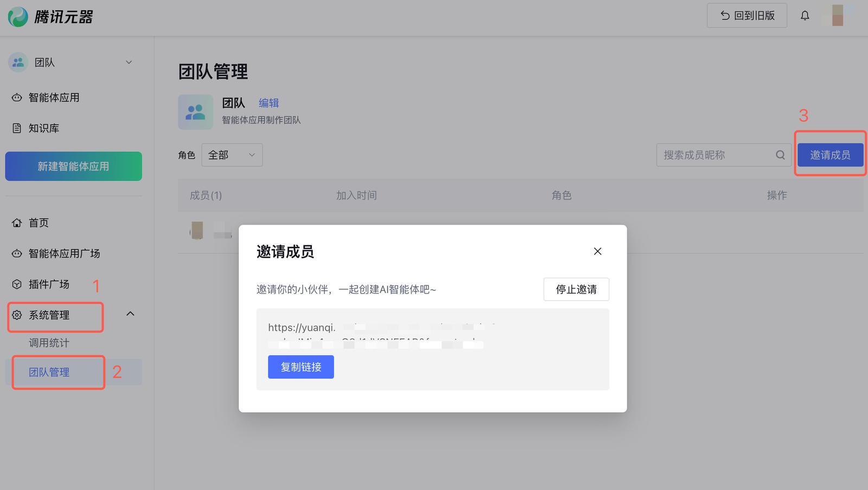Go to 知识库 page
The height and width of the screenshot is (490, 868).
(44, 129)
